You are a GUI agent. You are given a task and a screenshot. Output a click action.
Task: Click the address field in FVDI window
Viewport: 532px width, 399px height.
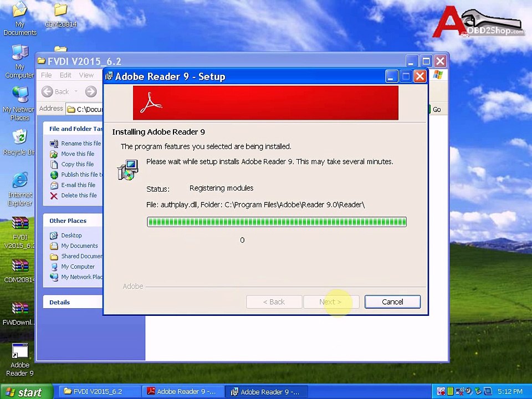84,109
